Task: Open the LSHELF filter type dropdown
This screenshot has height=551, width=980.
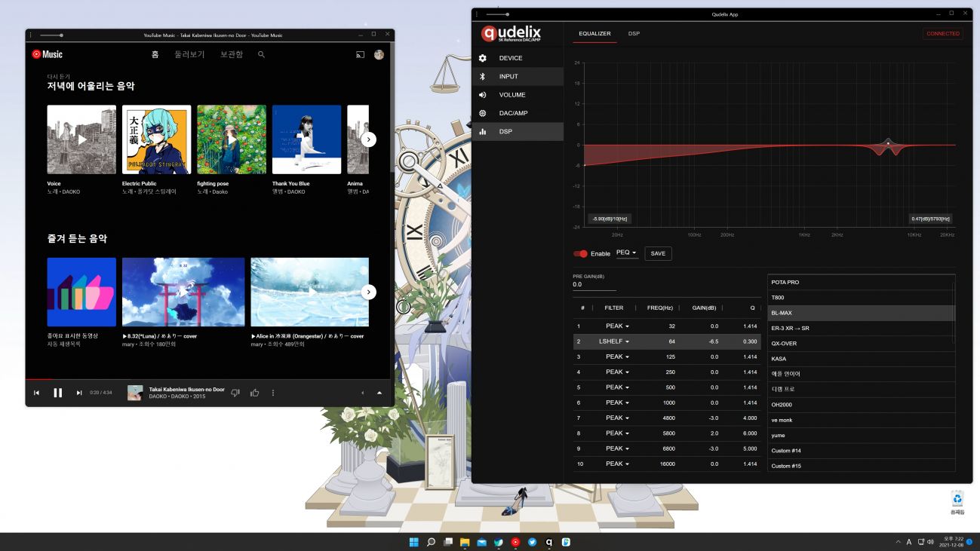Action: pyautogui.click(x=614, y=341)
